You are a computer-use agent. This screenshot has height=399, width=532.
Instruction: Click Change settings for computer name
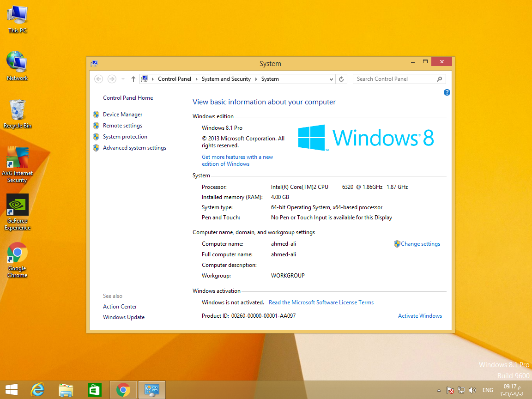click(x=420, y=244)
